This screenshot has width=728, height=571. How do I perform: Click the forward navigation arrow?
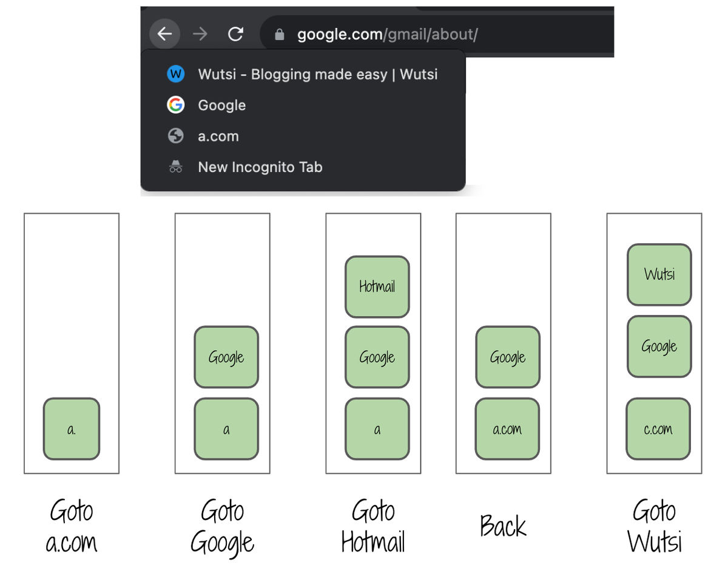(200, 35)
